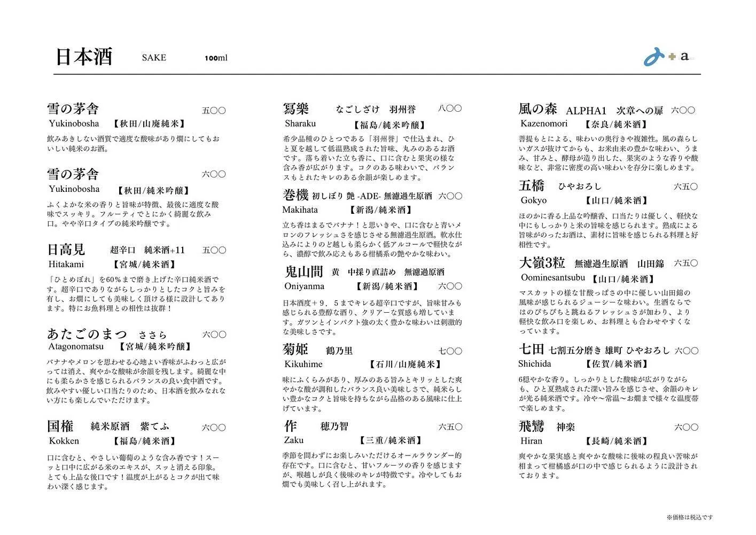Click the Hitakami romanized name
Viewport: 756px width, 535px height.
pyautogui.click(x=66, y=264)
